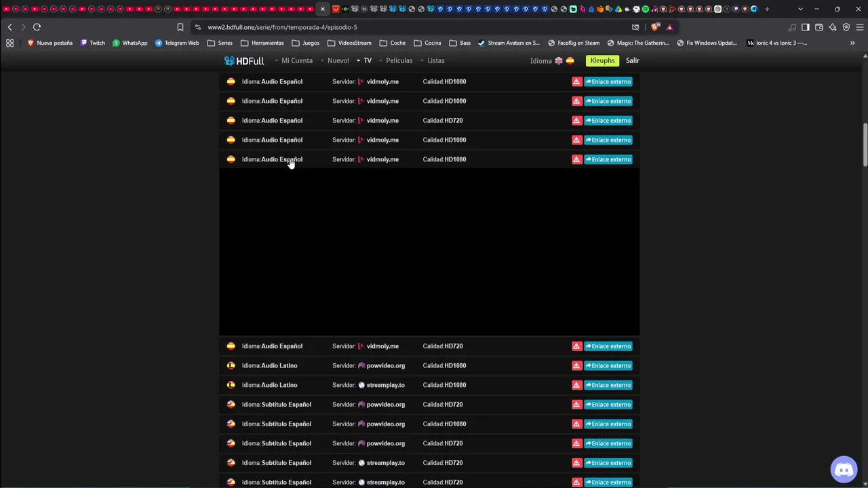Click the HDFull site logo
This screenshot has height=488, width=868.
(244, 60)
